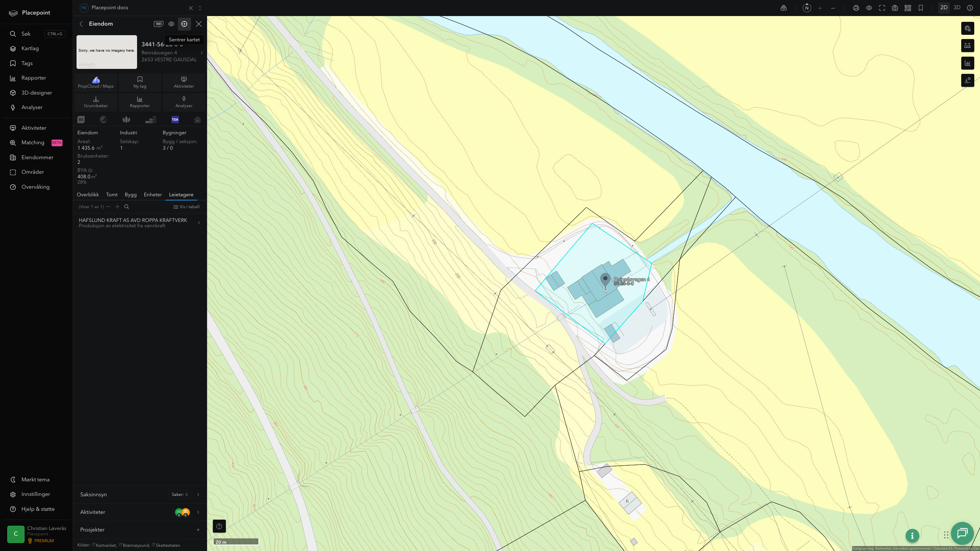This screenshot has width=980, height=551.
Task: Click the Google street imagery thumbnail
Action: coord(107,52)
